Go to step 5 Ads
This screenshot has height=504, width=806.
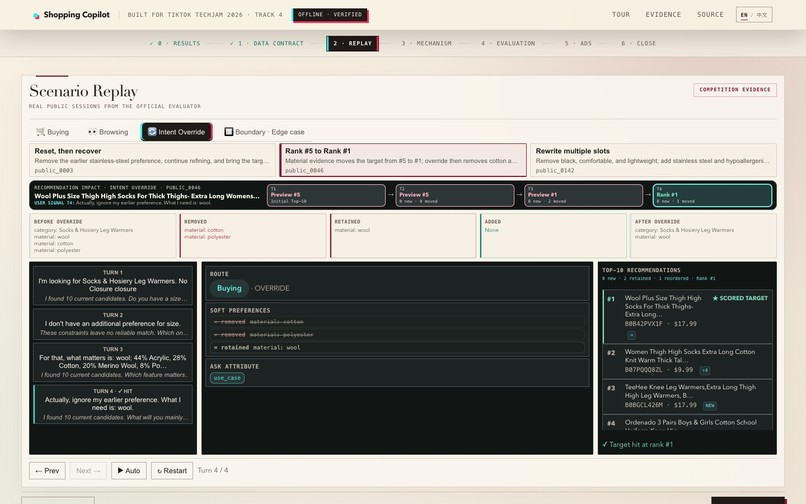coord(578,44)
